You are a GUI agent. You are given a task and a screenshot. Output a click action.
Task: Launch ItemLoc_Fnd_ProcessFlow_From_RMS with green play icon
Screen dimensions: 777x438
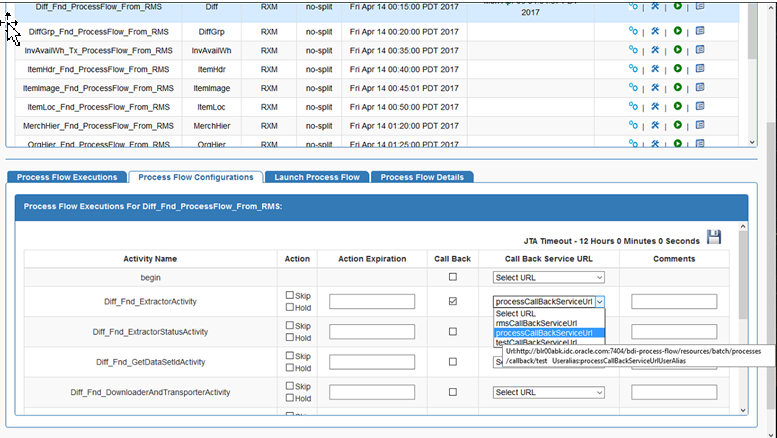coord(677,106)
